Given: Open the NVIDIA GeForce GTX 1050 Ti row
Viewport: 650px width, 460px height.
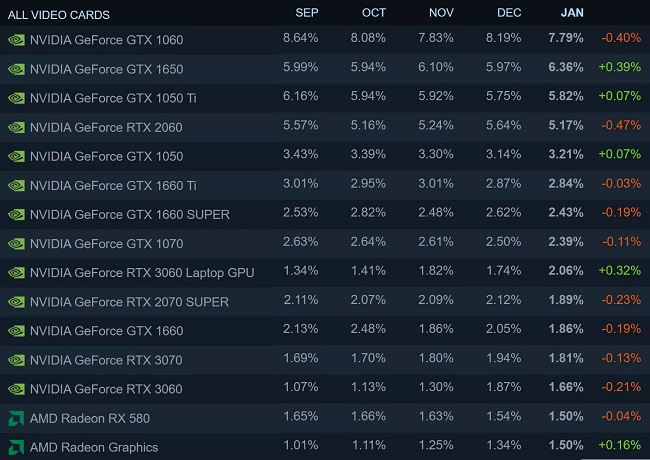Looking at the screenshot, I should (x=325, y=98).
